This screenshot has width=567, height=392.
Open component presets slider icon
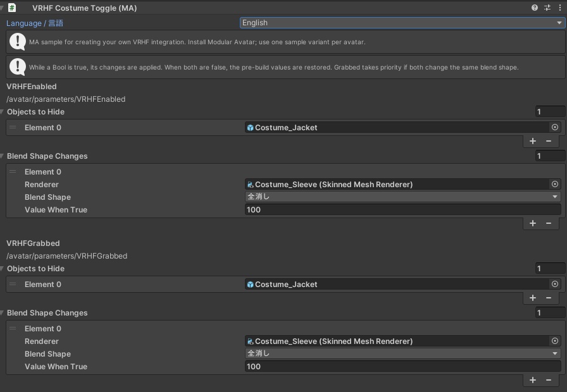[547, 8]
